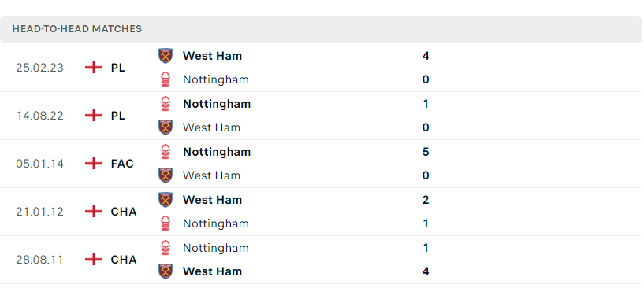Click West Ham crest in 14.08.22 match

pos(166,127)
